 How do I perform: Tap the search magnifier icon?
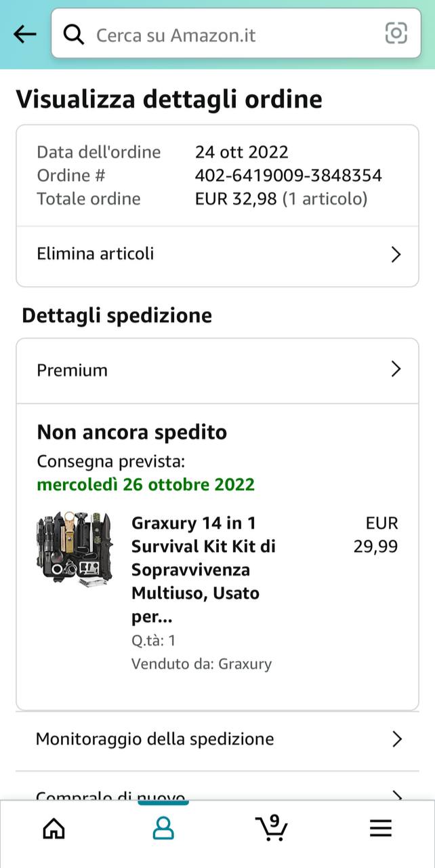coord(74,35)
